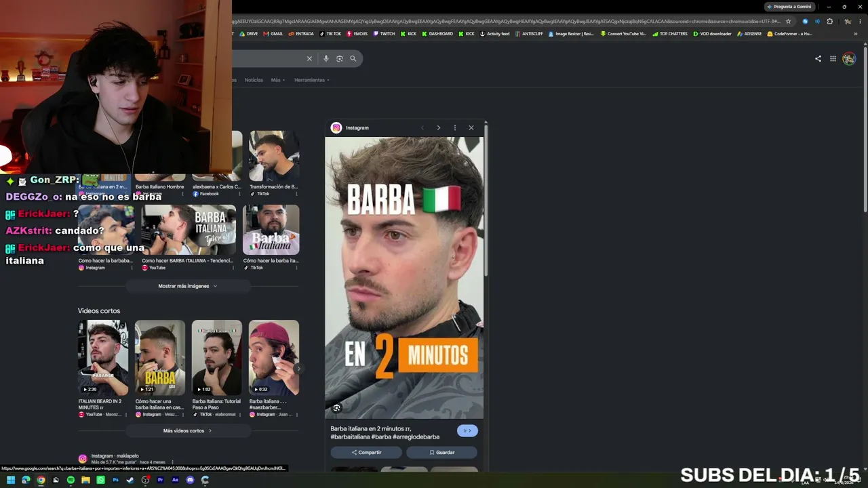Click the preview panel's scrollbar
The height and width of the screenshot is (488, 868).
[x=486, y=200]
